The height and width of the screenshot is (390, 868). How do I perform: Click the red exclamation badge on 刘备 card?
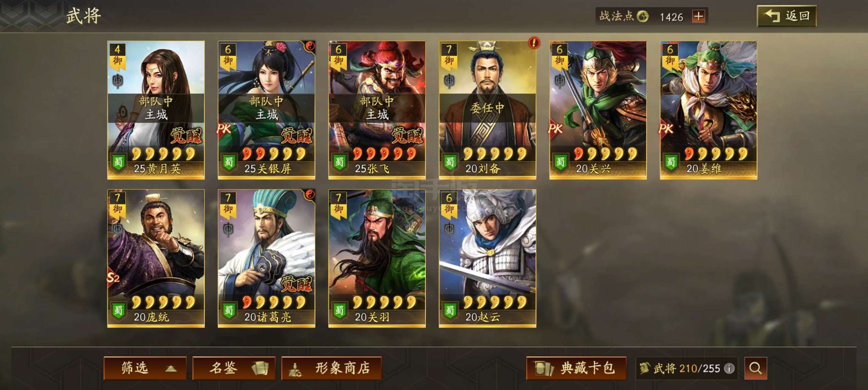[x=534, y=43]
